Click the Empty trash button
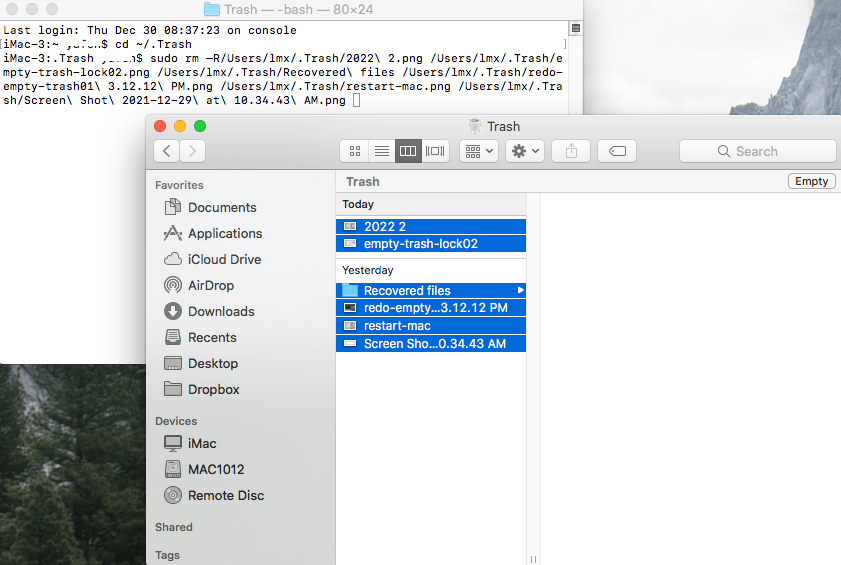This screenshot has width=841, height=565. 811,181
